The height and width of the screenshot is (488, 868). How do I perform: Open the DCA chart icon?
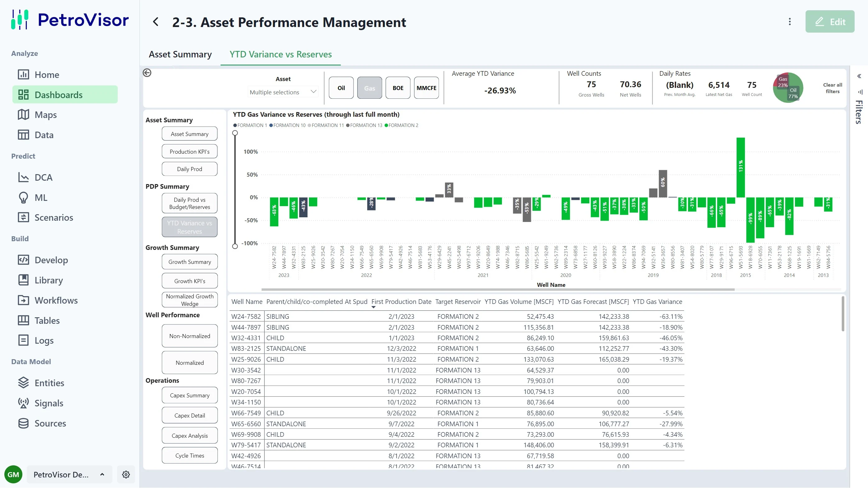(x=23, y=177)
